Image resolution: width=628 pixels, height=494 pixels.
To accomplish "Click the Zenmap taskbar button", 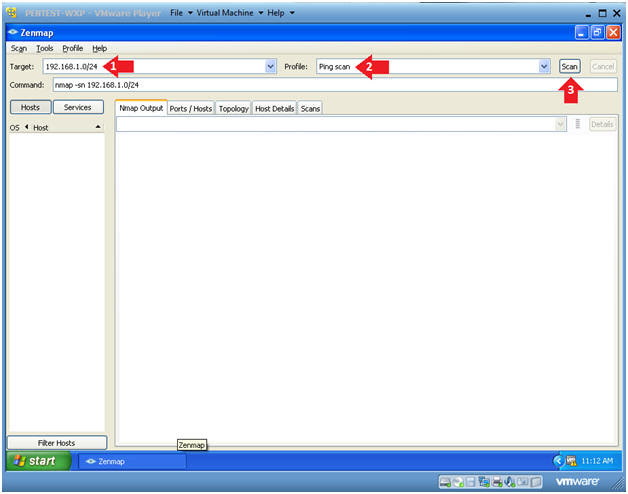I will pos(132,462).
